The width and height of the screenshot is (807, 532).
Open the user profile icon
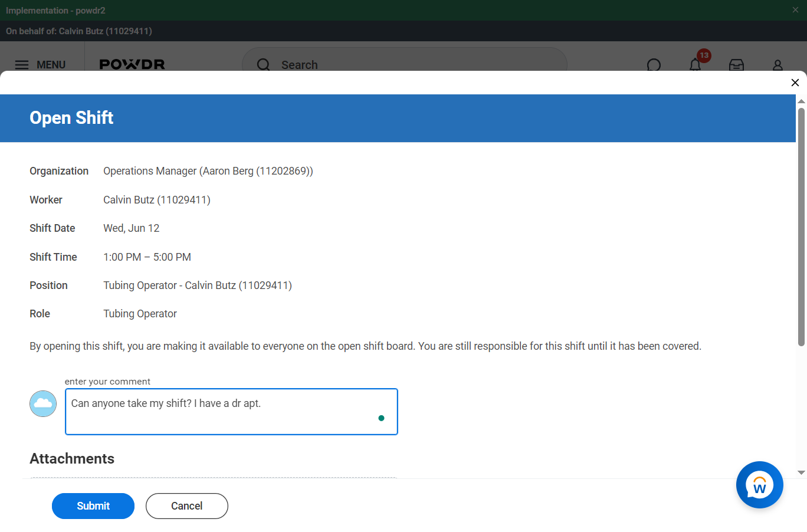coord(778,65)
